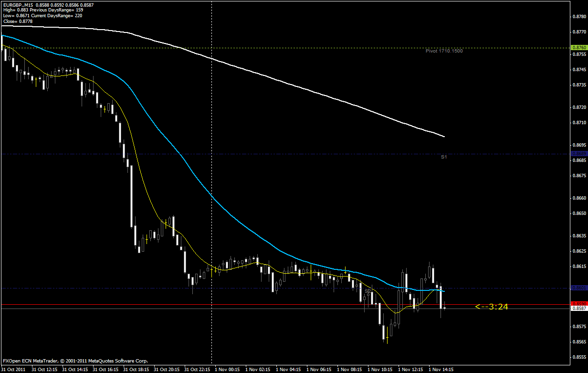Select the S1 level label
This screenshot has height=373, width=588.
click(x=443, y=156)
